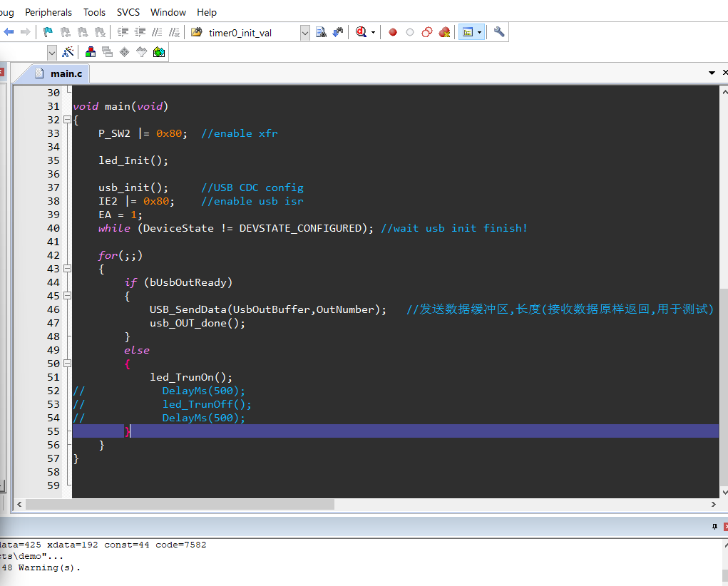The image size is (728, 586).
Task: Click the 'code=7582' build output value
Action: 180,545
